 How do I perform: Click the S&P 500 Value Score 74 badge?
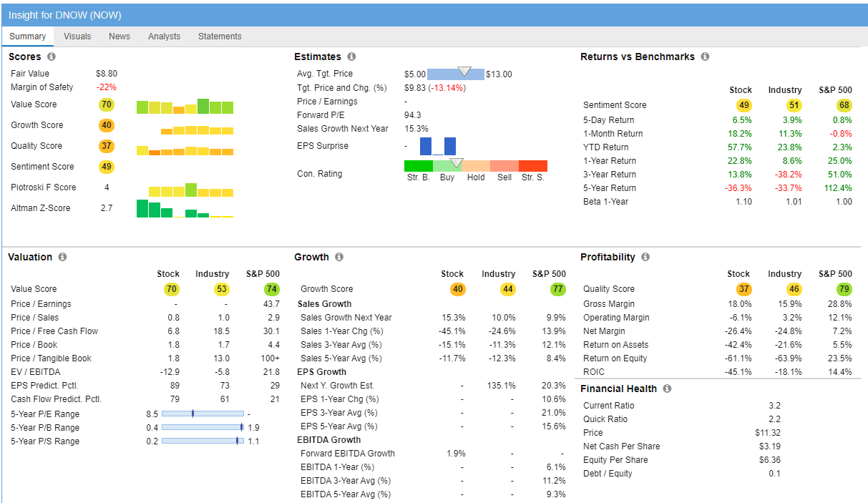(272, 289)
